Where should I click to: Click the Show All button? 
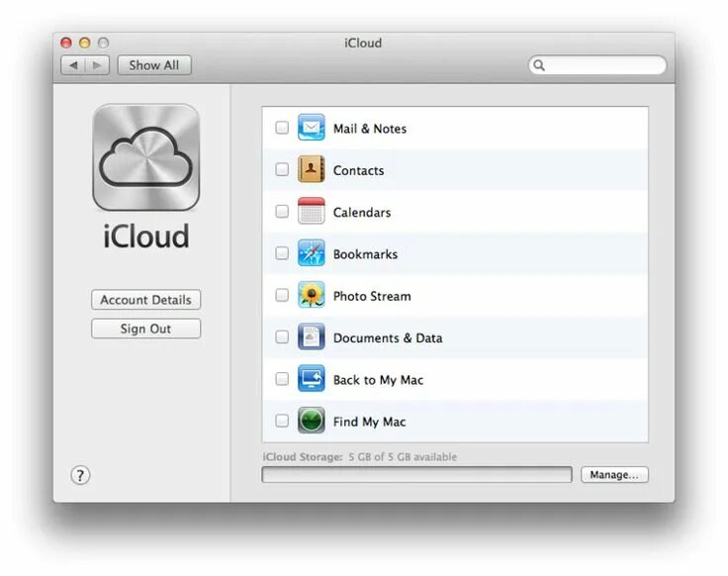coord(154,65)
